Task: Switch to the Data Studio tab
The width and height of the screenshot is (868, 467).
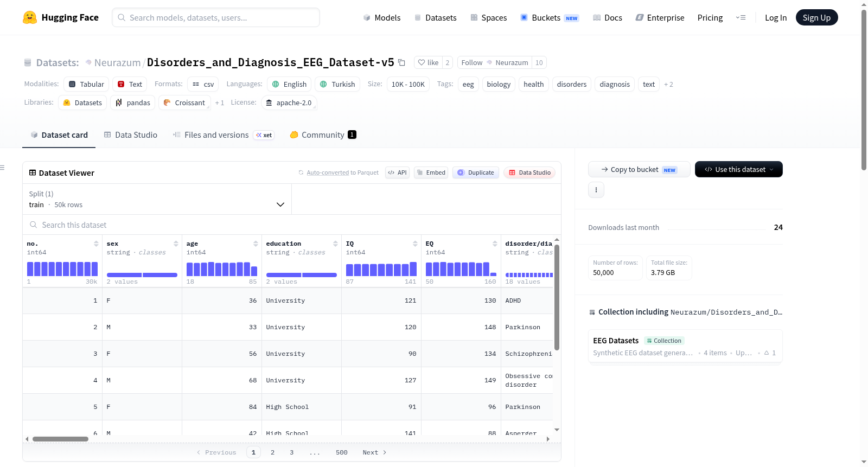Action: [131, 135]
